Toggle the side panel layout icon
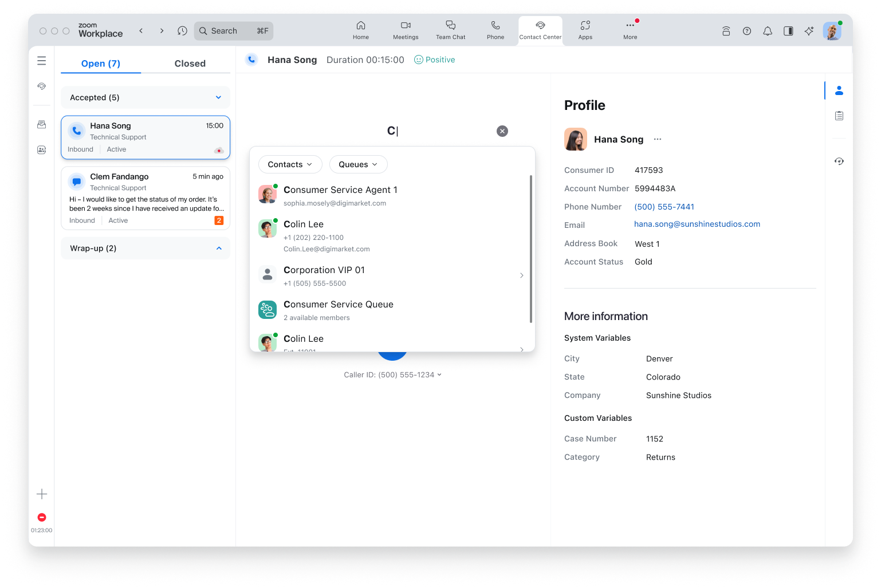Screen dimensions: 881x588 point(788,31)
